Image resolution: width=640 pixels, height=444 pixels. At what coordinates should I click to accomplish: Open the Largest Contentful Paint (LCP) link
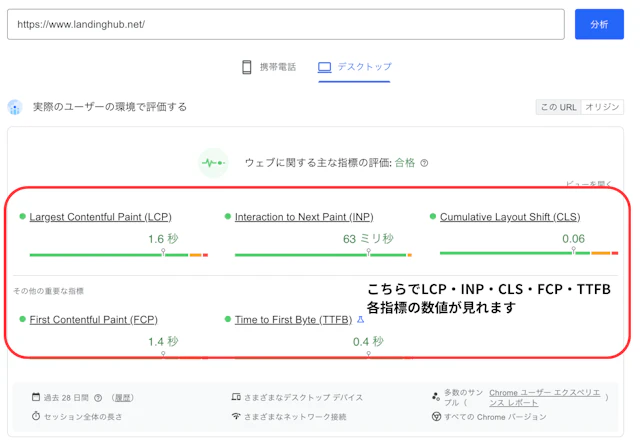[100, 217]
